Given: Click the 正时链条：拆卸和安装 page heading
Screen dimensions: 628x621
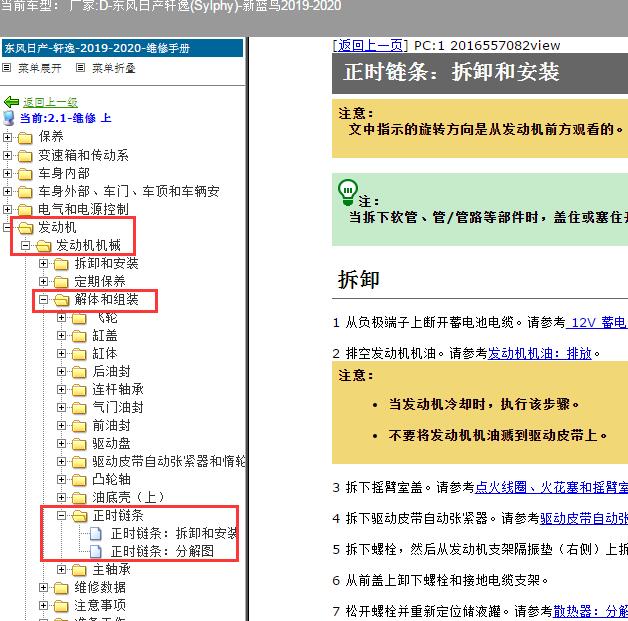Looking at the screenshot, I should point(451,72).
